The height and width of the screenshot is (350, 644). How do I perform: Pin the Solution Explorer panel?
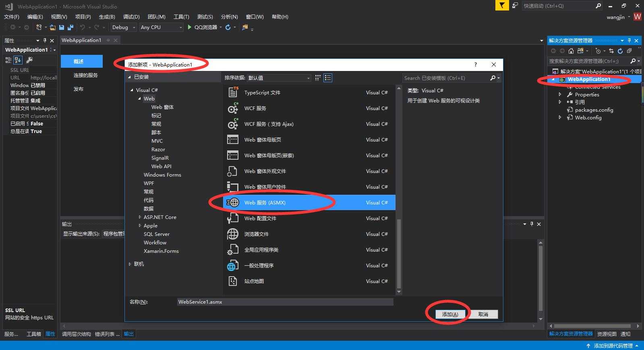pyautogui.click(x=629, y=40)
